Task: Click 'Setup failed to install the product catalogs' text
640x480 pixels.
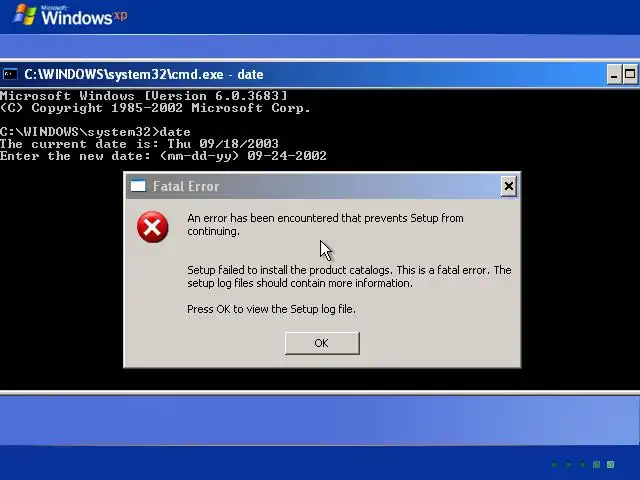Action: 349,276
